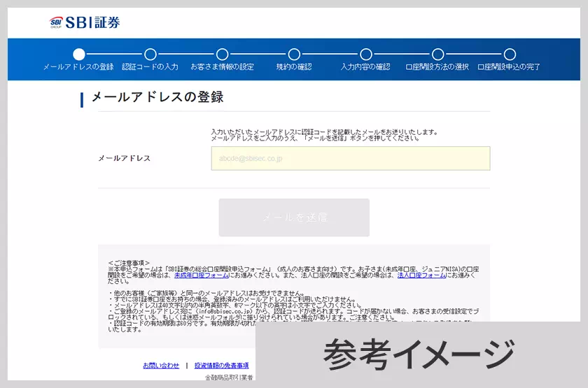Select the 口座開設方法の選択 step label
Image resolution: width=588 pixels, height=388 pixels.
437,67
